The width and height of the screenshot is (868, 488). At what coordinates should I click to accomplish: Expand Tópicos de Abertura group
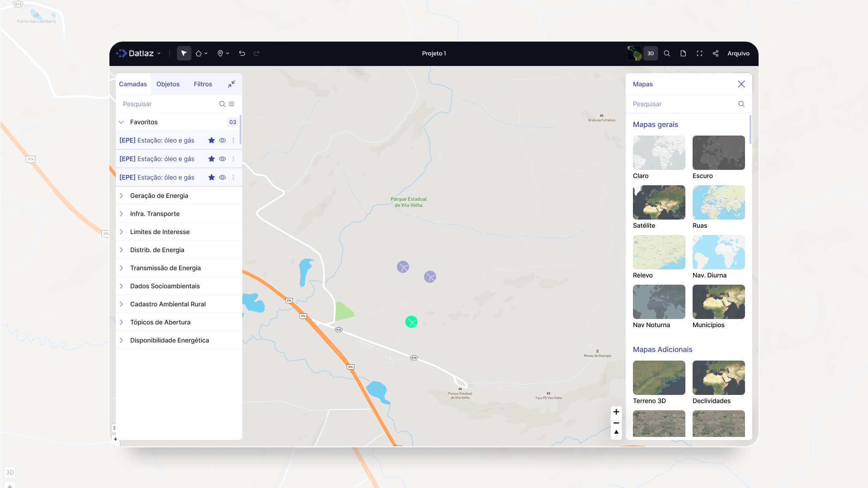pyautogui.click(x=179, y=322)
